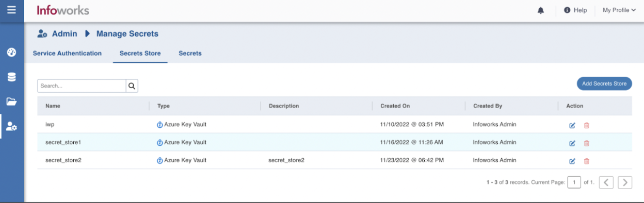Edit the iwp secrets store
Screen dimensions: 644x203
click(x=572, y=125)
